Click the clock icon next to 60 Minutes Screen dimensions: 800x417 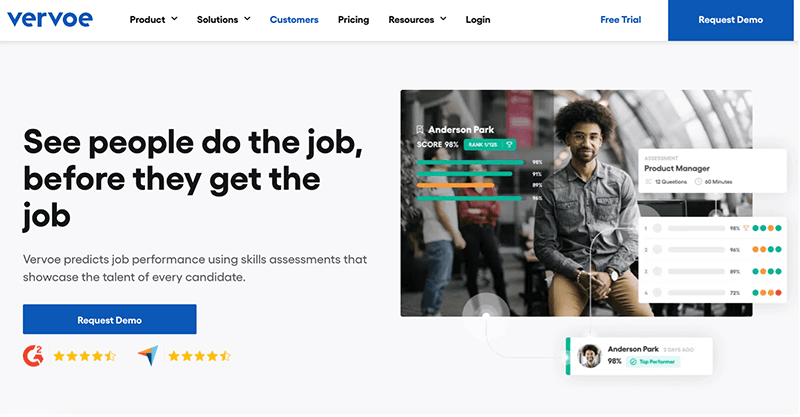point(698,182)
